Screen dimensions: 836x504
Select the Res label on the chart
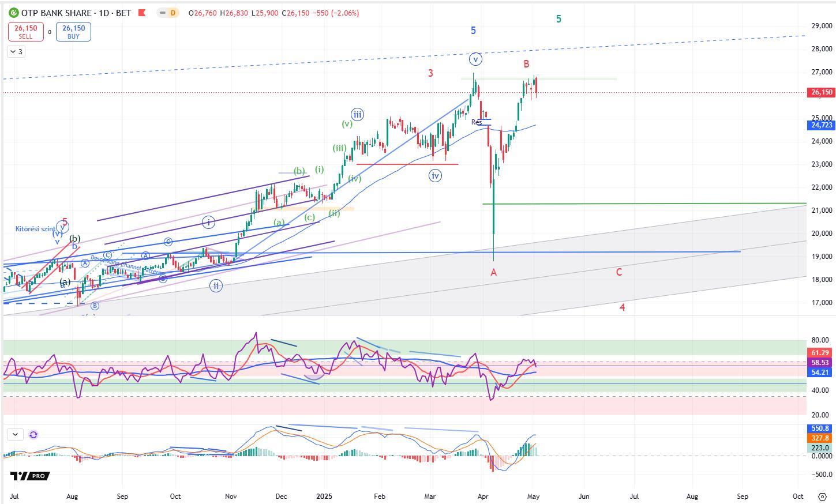(477, 122)
